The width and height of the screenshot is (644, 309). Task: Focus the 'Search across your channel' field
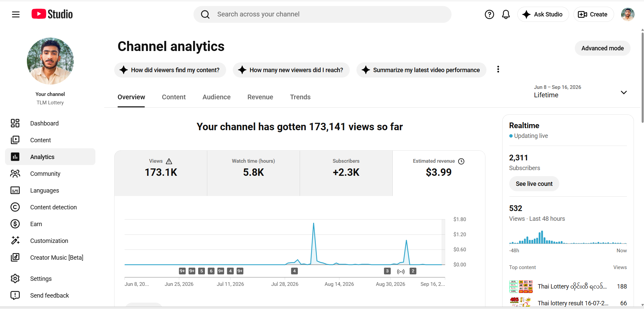click(x=323, y=14)
